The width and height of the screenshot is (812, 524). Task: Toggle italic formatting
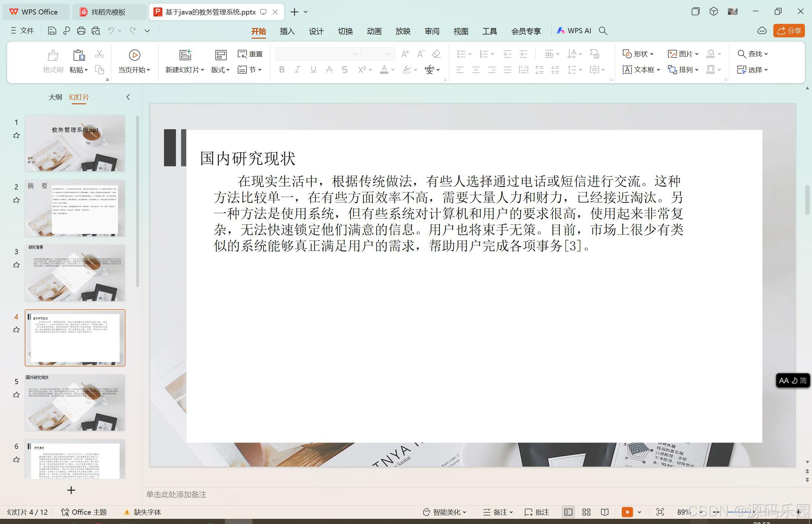coord(297,69)
